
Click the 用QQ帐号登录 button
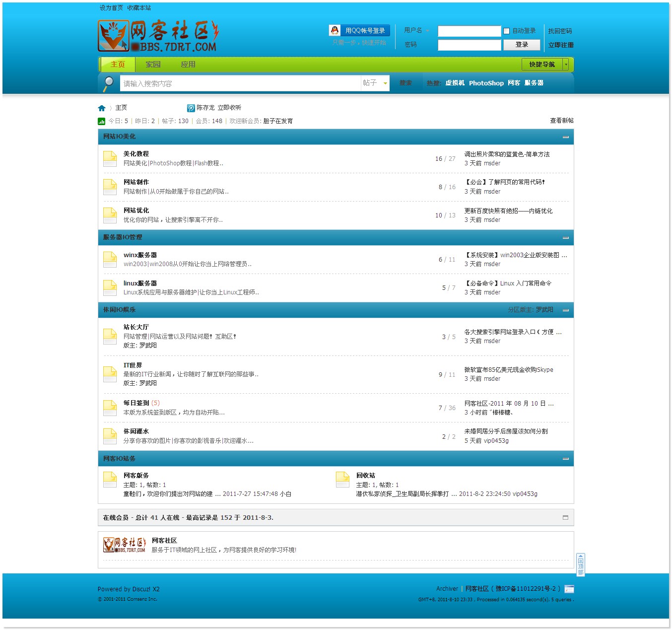[x=359, y=30]
